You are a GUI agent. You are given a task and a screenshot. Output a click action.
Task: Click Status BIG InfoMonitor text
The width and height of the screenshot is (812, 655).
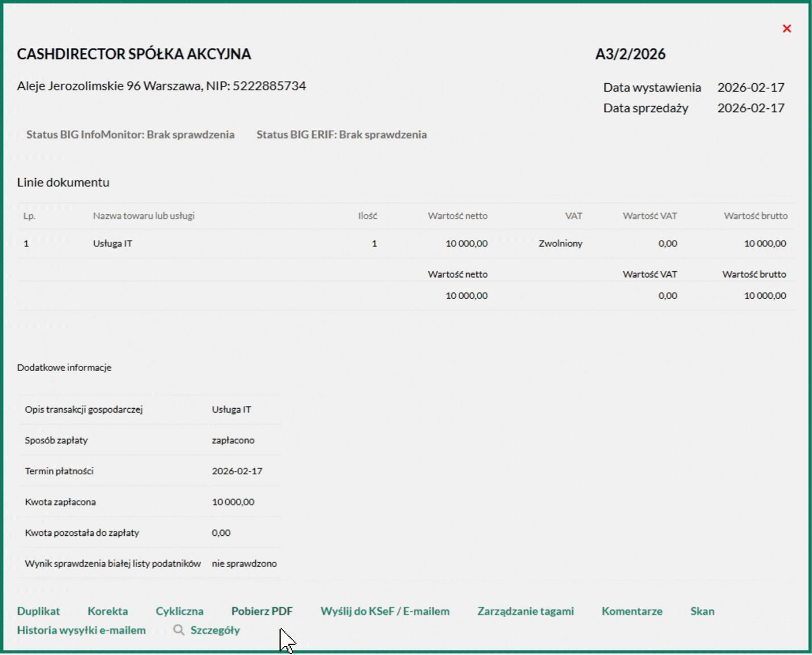(x=130, y=135)
